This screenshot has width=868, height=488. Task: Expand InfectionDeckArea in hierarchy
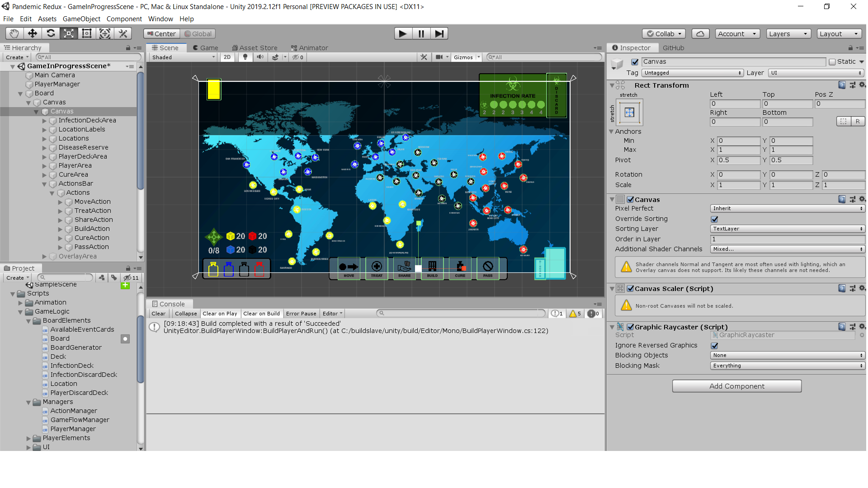coord(44,121)
